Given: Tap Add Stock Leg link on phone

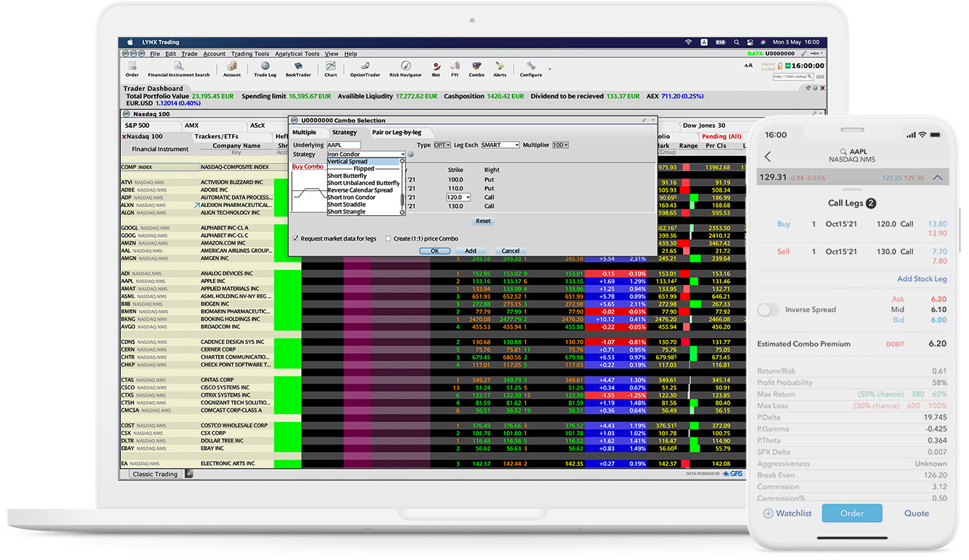Looking at the screenshot, I should point(922,279).
